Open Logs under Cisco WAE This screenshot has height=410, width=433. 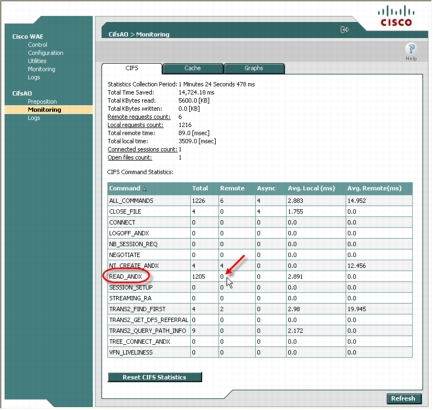[34, 77]
